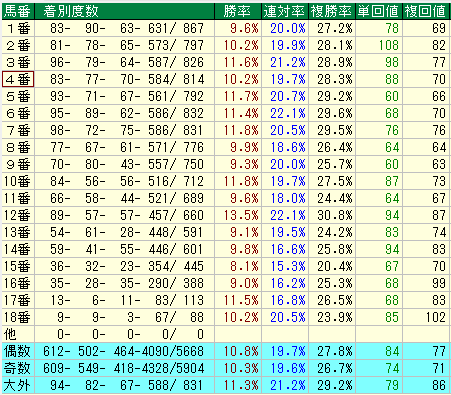
Task: Click the 13.5% win rate in 12番 row
Action: coord(241,215)
